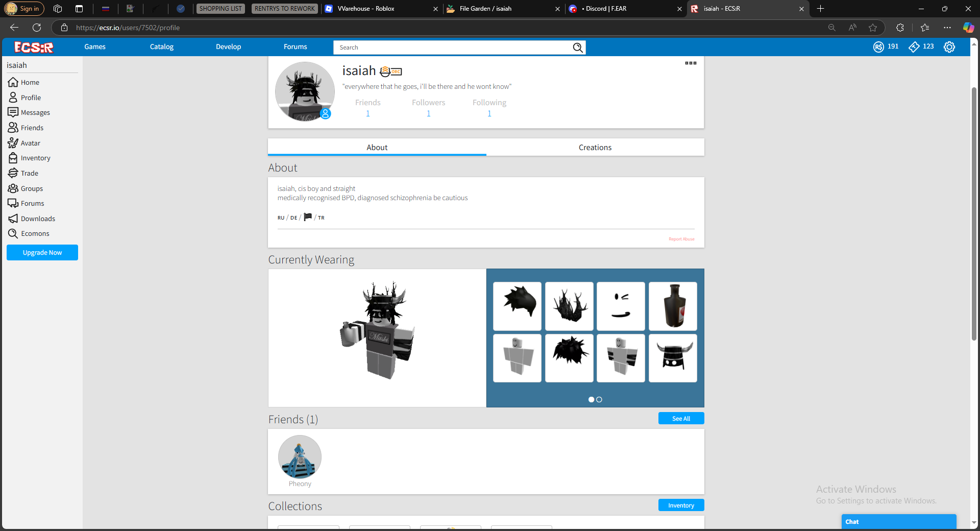Click the search magnifier icon
This screenshot has width=980, height=531.
click(577, 47)
